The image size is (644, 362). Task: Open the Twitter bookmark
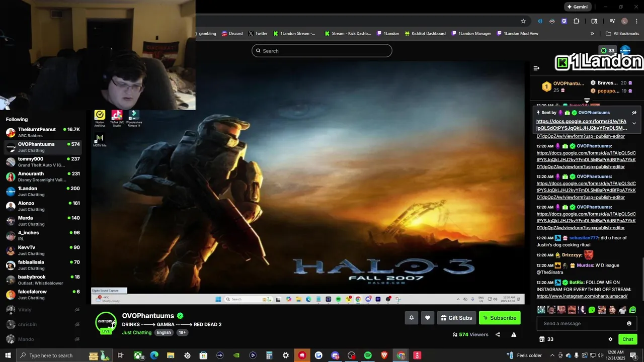258,34
